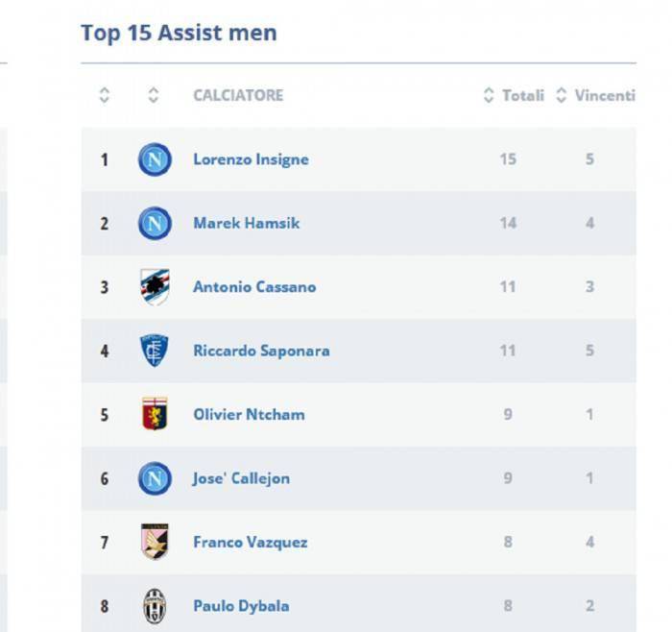Sort by team using second column arrows
Viewport: 672px width, 632px height.
tap(154, 96)
